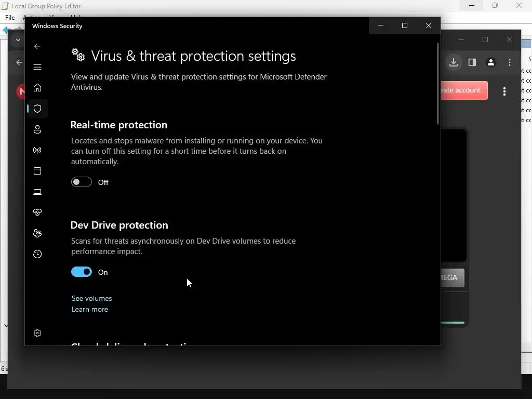Viewport: 532px width, 399px height.
Task: Open browser three-dot menu
Action: pos(509,62)
